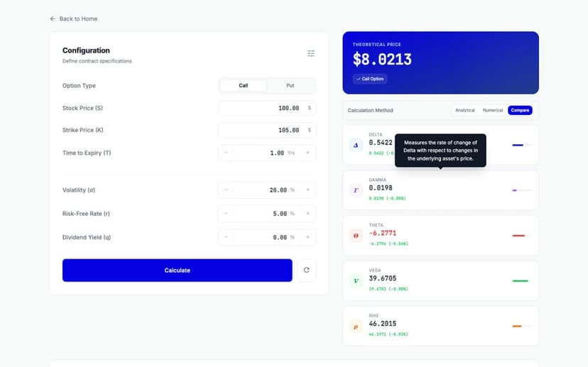Click the Gamma value 0.0198
588x367 pixels.
tap(380, 188)
